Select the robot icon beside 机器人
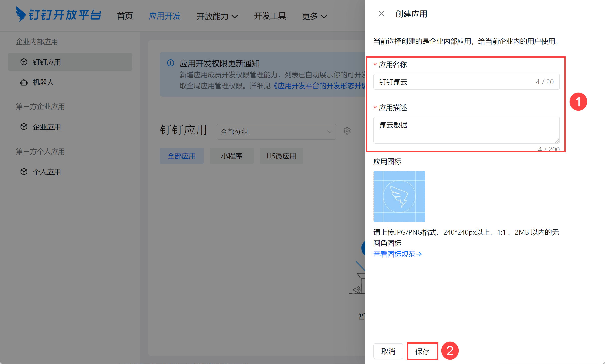 (24, 82)
